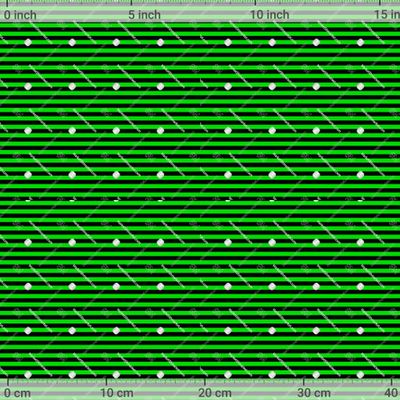Click the tick mark above "20 cm"

[x=205, y=382]
